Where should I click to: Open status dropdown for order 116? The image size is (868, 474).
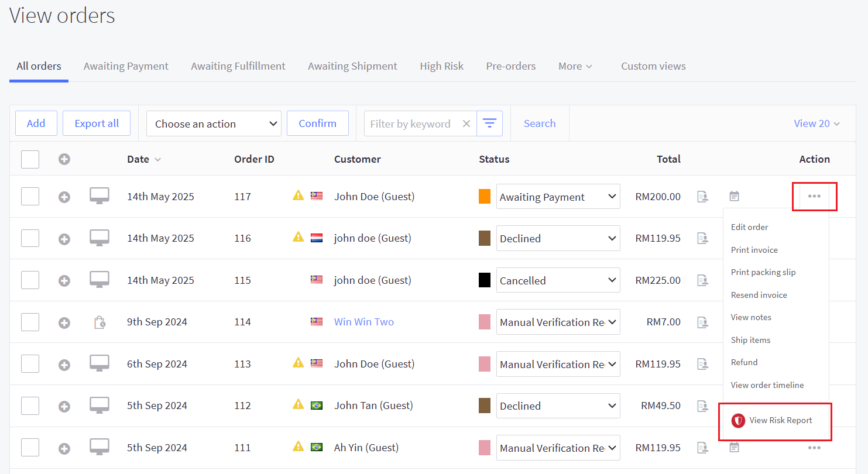tap(558, 238)
